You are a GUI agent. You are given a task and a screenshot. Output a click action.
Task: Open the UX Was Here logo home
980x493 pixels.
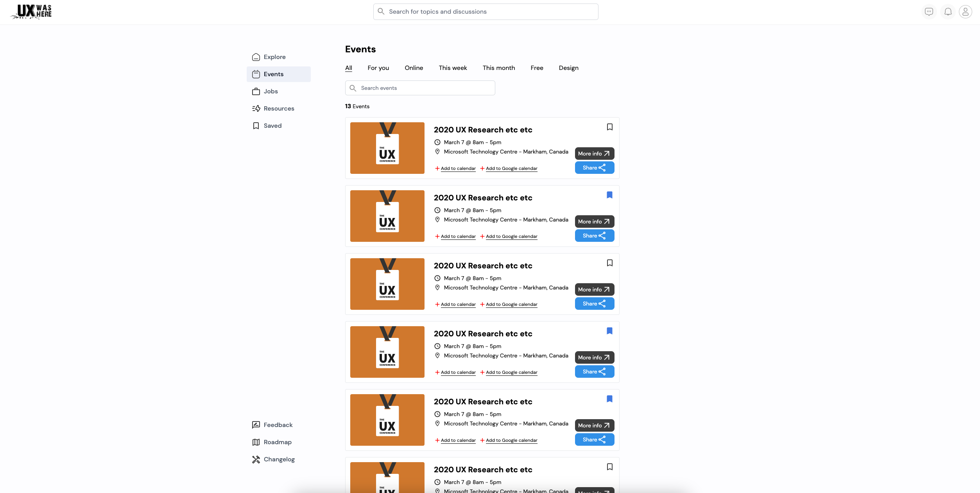tap(31, 12)
